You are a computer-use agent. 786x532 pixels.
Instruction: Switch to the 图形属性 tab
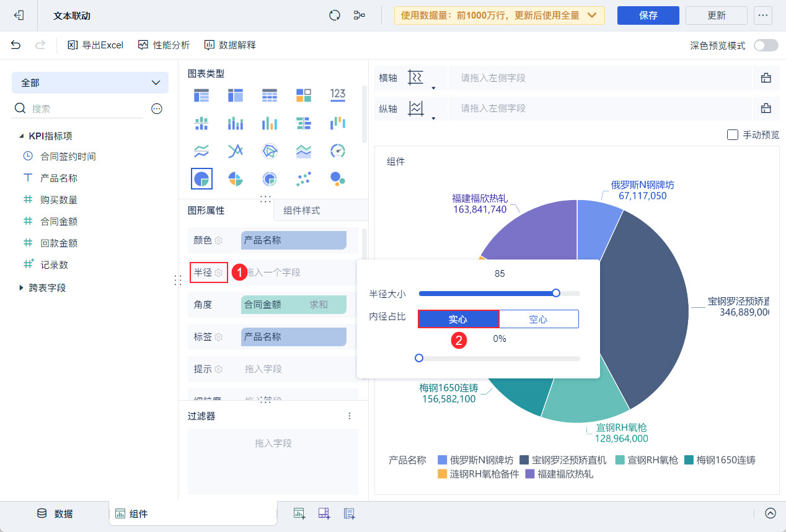click(206, 211)
